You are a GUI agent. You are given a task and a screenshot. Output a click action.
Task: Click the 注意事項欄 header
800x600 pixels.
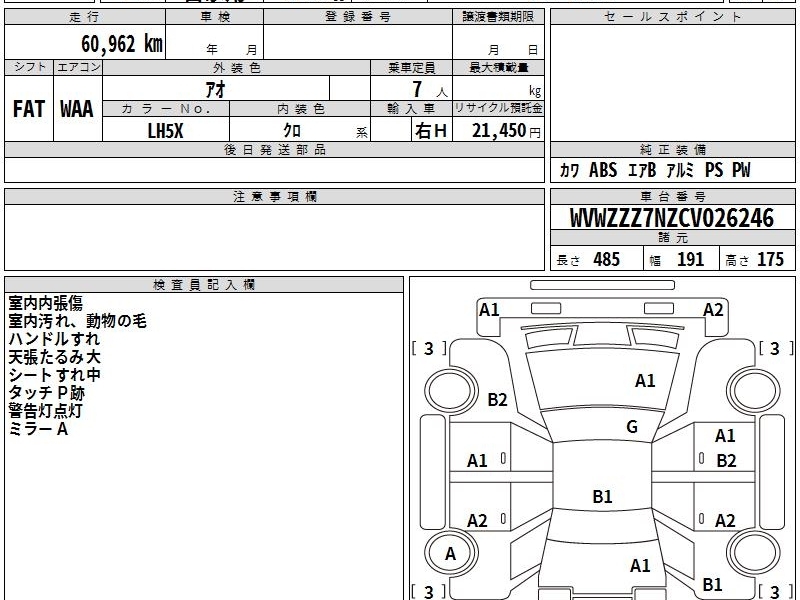[x=274, y=196]
